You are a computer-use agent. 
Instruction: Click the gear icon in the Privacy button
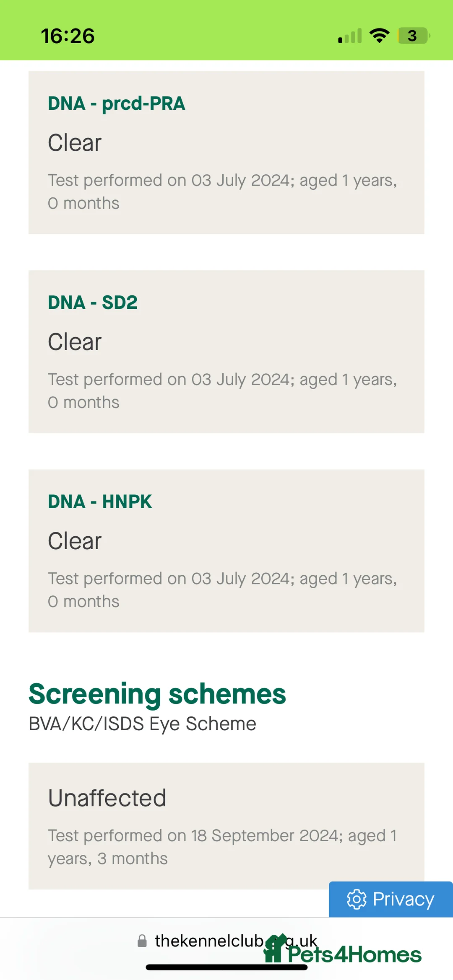click(357, 899)
